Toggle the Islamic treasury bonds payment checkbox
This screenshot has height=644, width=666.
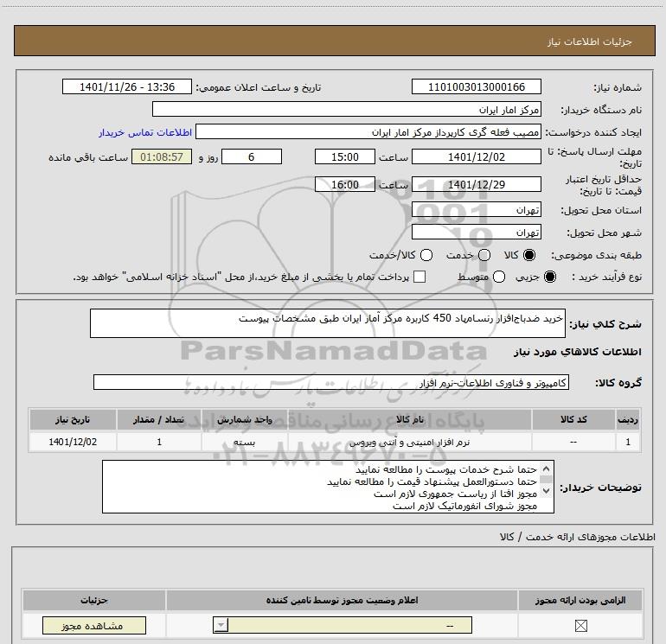pyautogui.click(x=419, y=277)
